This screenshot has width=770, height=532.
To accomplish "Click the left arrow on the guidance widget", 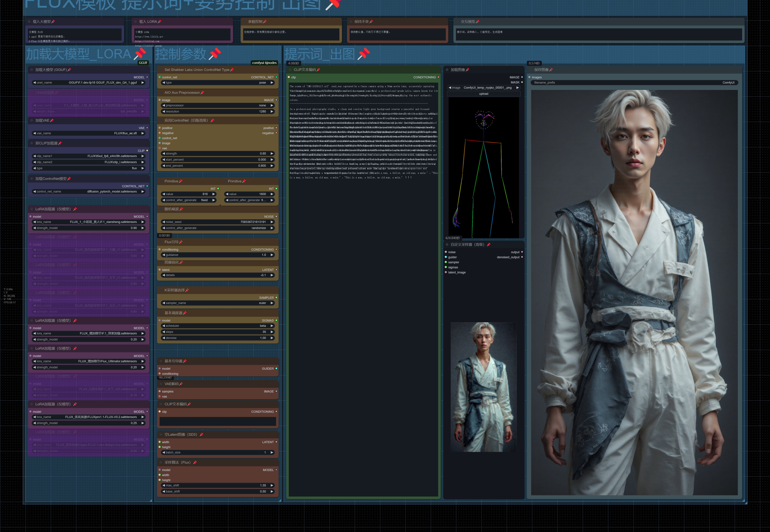I will [x=164, y=255].
